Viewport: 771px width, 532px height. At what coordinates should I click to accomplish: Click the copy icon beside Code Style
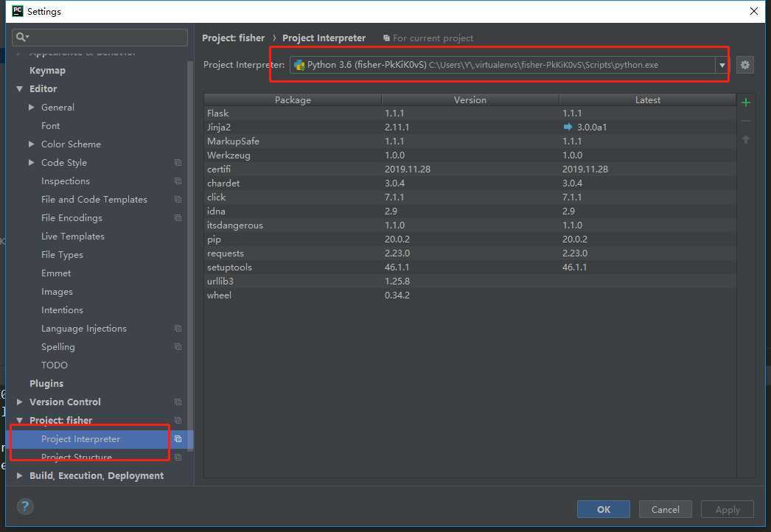tap(178, 163)
